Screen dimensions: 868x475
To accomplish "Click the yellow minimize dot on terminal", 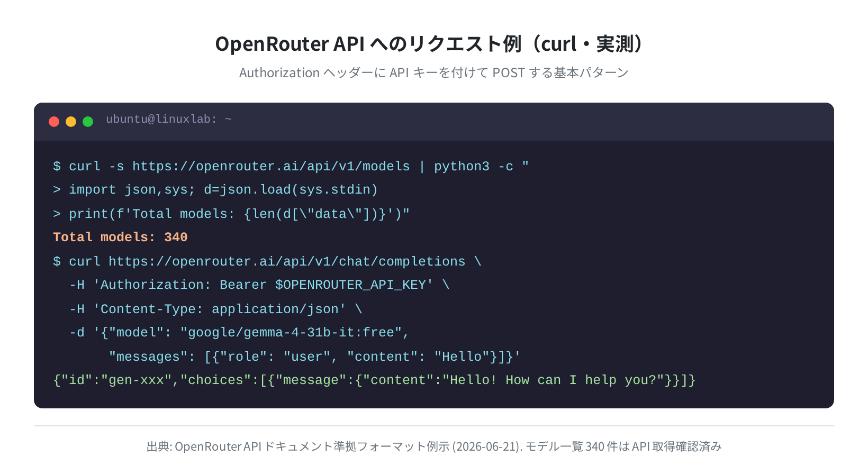I will [x=71, y=122].
